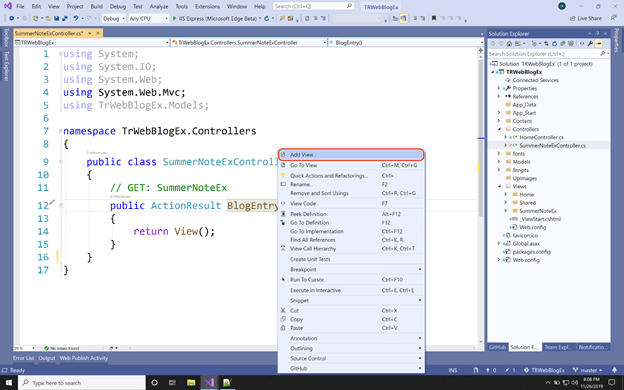Click the Undo arrow icon
Image resolution: width=624 pixels, height=390 pixels.
click(76, 18)
